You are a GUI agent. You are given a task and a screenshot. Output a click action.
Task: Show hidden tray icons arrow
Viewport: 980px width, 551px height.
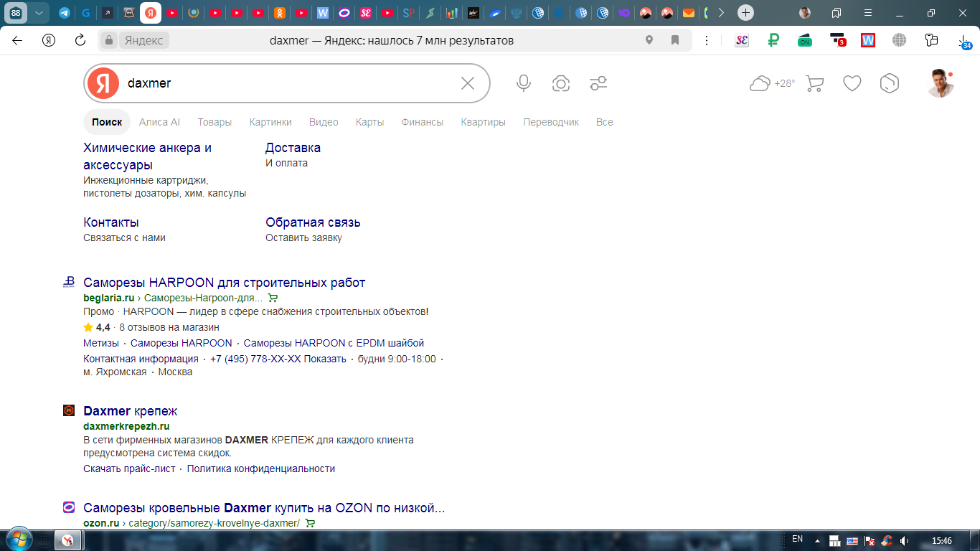(x=816, y=540)
